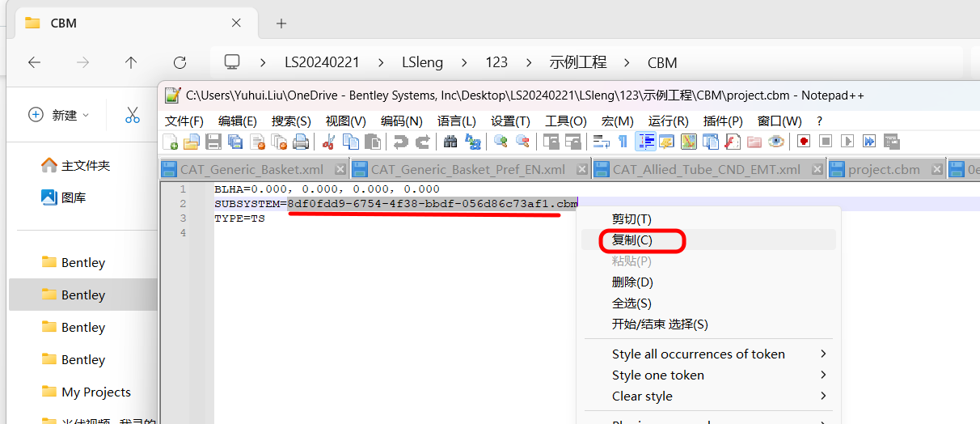
Task: Open Find with the binoculars icon
Action: 450,142
